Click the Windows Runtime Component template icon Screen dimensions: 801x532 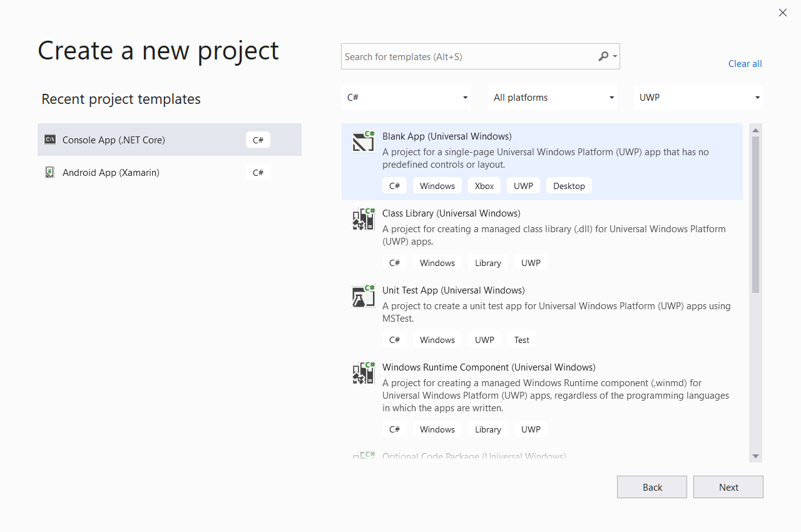point(364,373)
